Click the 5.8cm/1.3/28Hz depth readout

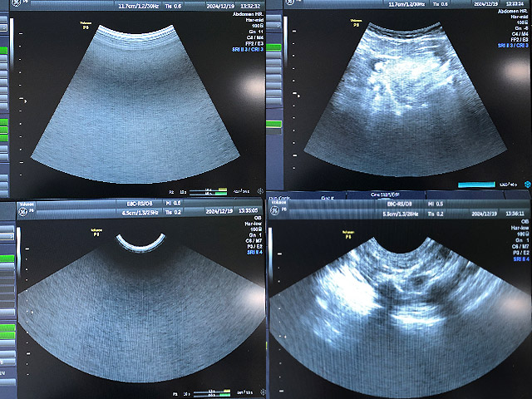[400, 214]
